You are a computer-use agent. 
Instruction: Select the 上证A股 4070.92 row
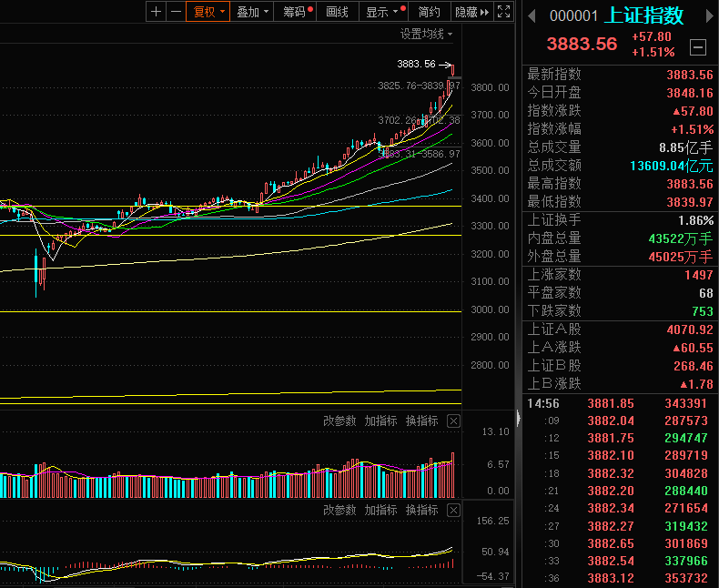point(620,329)
